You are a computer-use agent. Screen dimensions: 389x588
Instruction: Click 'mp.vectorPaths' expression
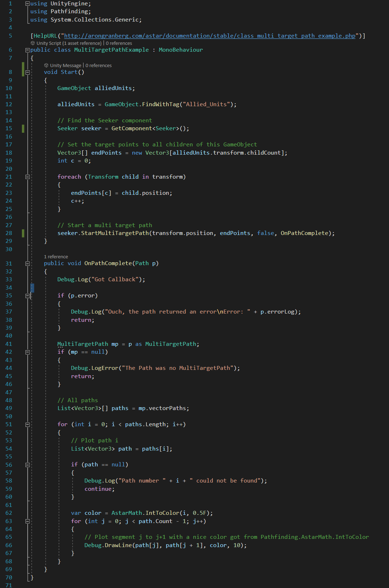[162, 408]
